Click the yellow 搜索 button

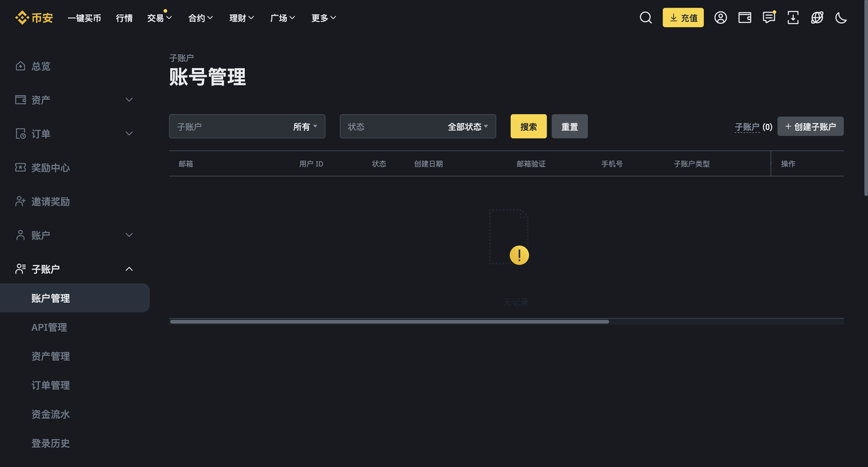[x=528, y=127]
